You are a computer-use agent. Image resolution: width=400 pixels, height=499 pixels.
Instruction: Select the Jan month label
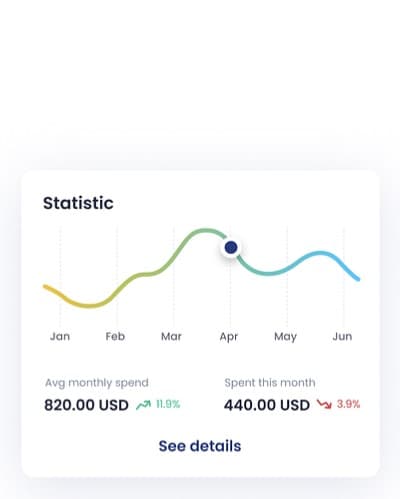60,336
